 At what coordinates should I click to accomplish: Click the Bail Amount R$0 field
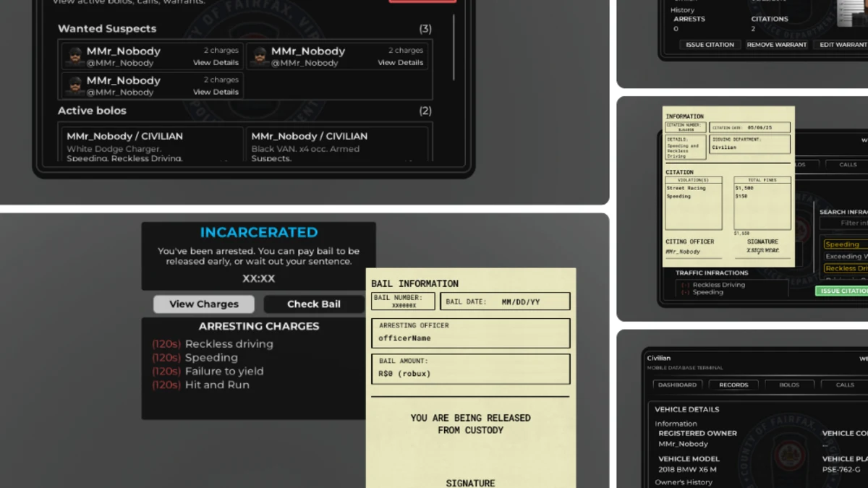[471, 369]
